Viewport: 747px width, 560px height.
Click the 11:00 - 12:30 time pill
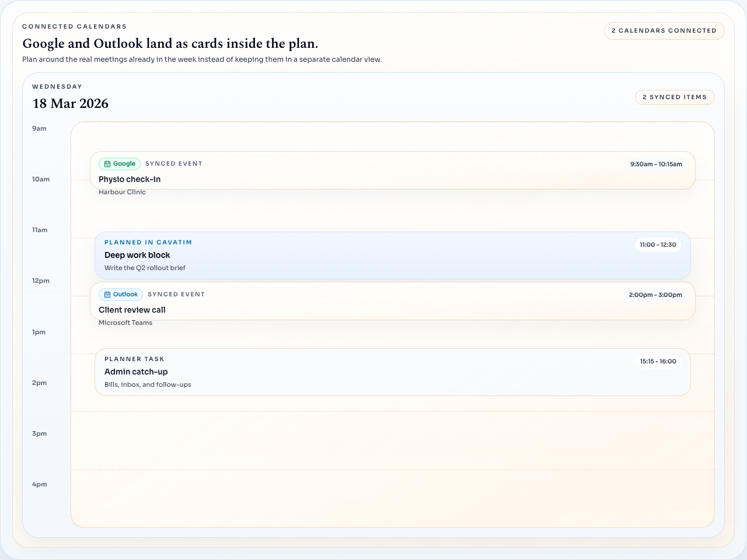tap(658, 245)
